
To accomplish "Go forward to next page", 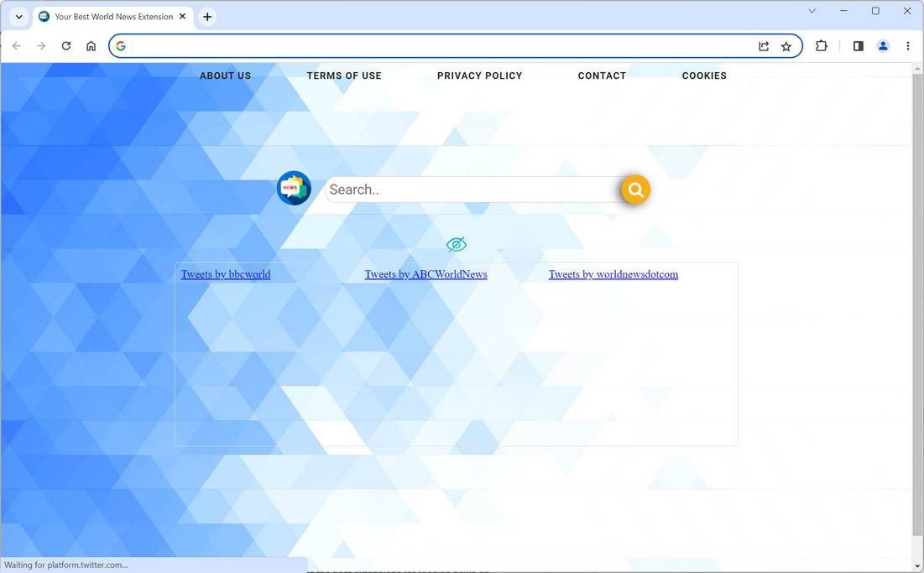I will (x=40, y=46).
